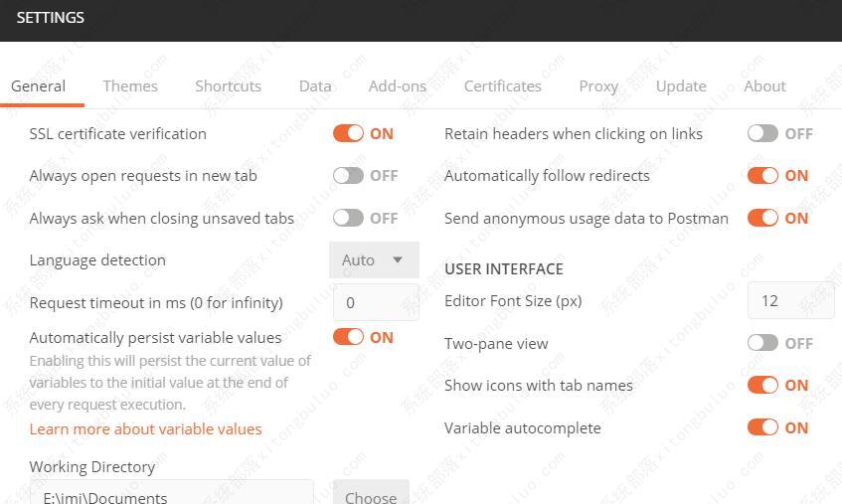Enable Retain headers when clicking on links
Viewport: 842px width, 504px height.
point(762,133)
